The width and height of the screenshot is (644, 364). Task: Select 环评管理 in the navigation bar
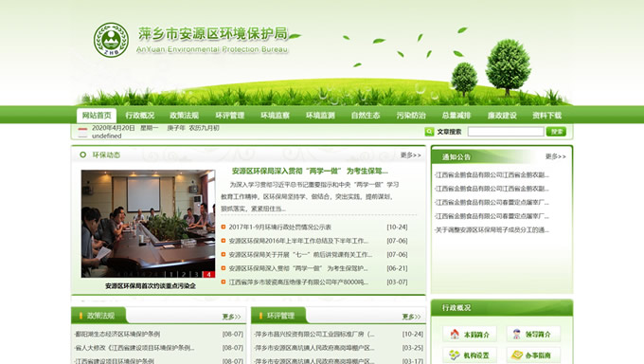point(230,115)
